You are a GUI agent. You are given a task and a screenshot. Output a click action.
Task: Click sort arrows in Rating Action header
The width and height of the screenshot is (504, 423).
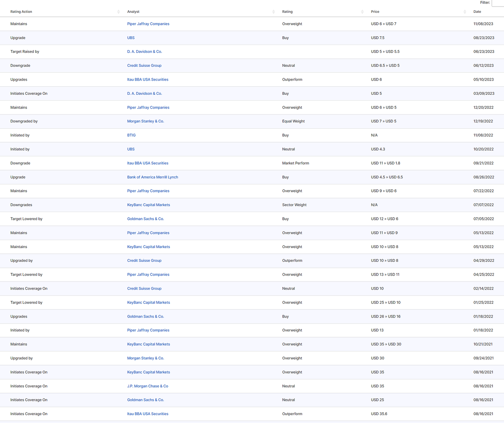(x=118, y=12)
